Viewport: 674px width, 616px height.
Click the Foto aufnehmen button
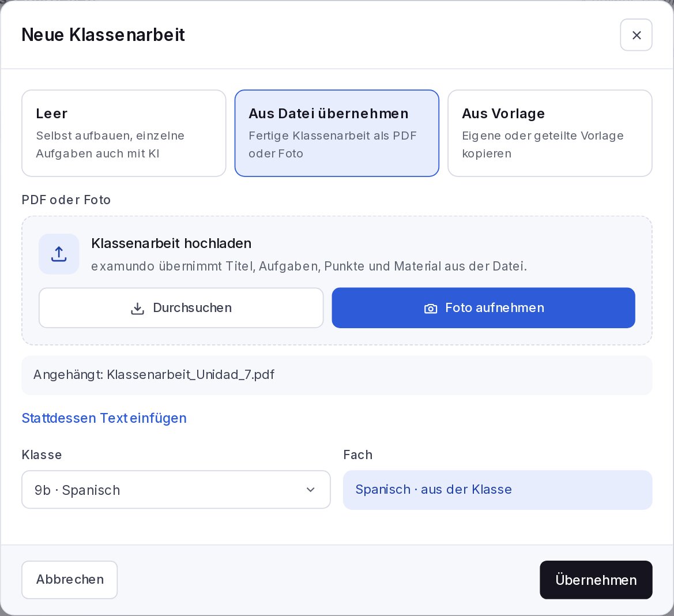(x=483, y=308)
